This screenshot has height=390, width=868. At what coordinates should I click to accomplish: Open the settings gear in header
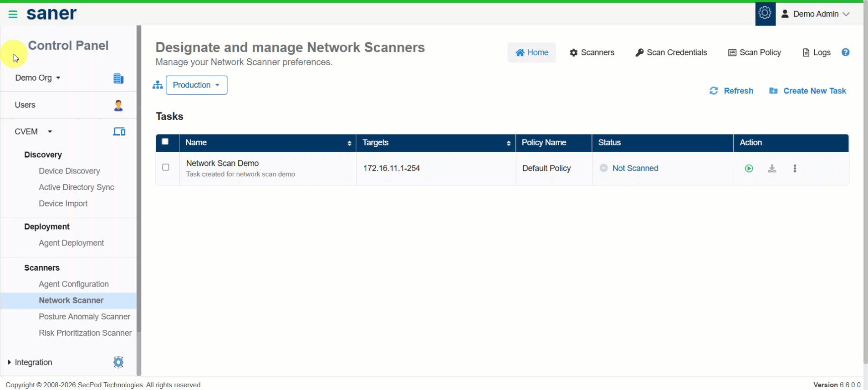(x=765, y=13)
